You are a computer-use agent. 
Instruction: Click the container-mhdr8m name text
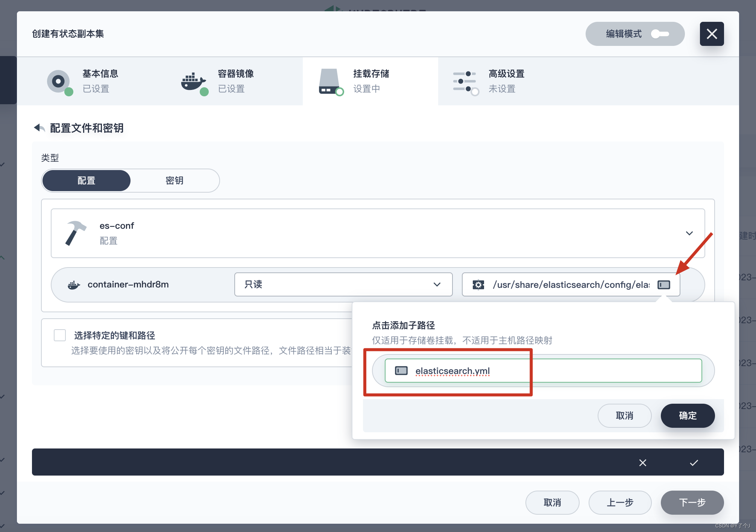pyautogui.click(x=128, y=284)
